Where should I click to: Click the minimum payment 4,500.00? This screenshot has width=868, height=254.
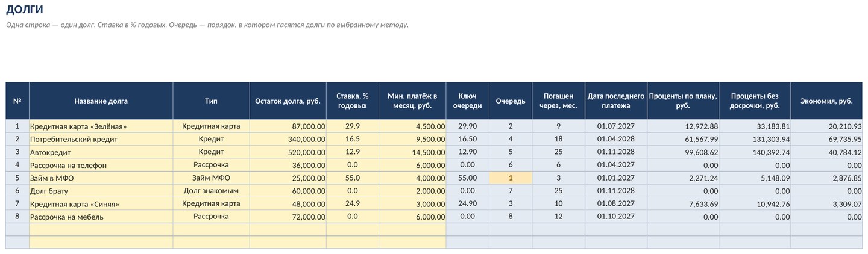[413, 126]
